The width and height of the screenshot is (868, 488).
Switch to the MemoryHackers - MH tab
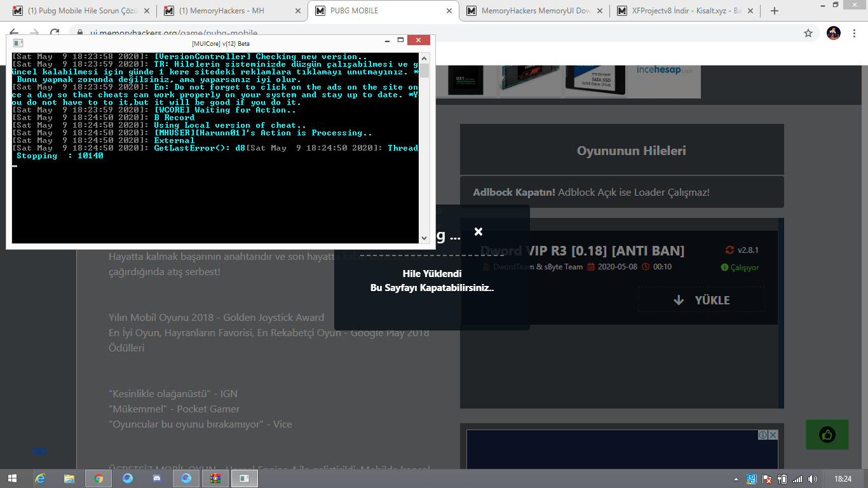click(232, 11)
